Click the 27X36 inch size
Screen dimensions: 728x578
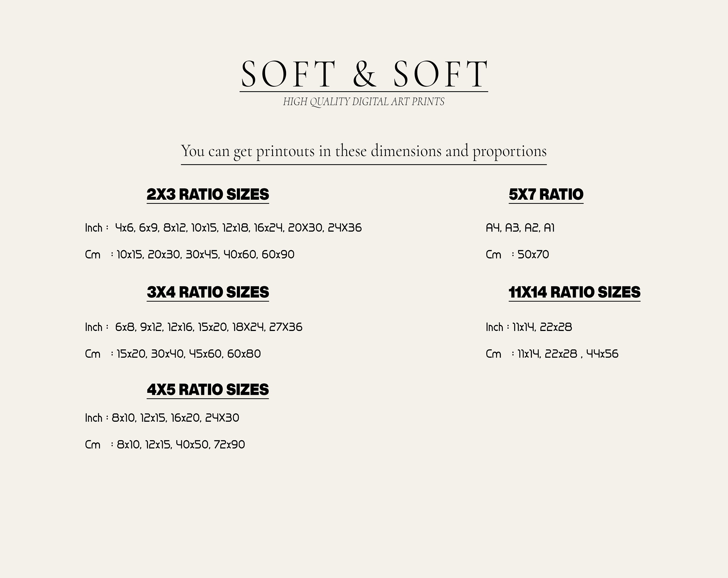(286, 327)
